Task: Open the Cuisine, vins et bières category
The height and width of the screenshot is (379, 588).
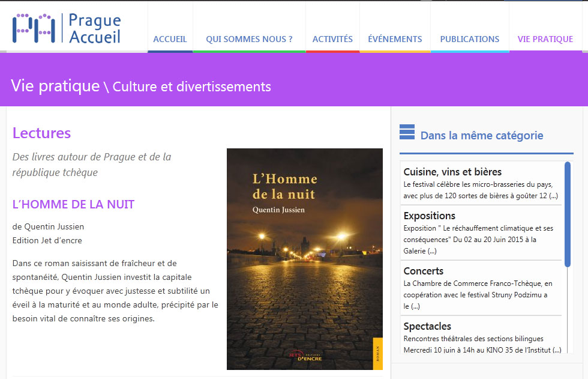Action: [452, 172]
